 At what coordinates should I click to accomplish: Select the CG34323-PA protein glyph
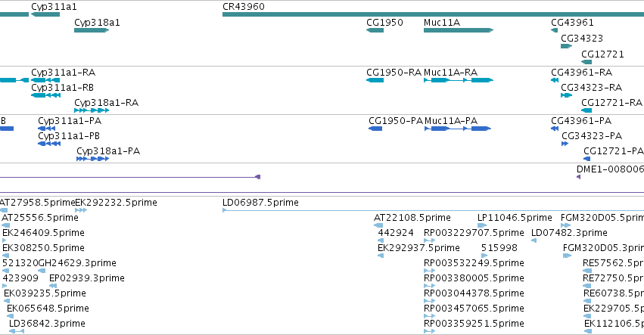tap(565, 144)
